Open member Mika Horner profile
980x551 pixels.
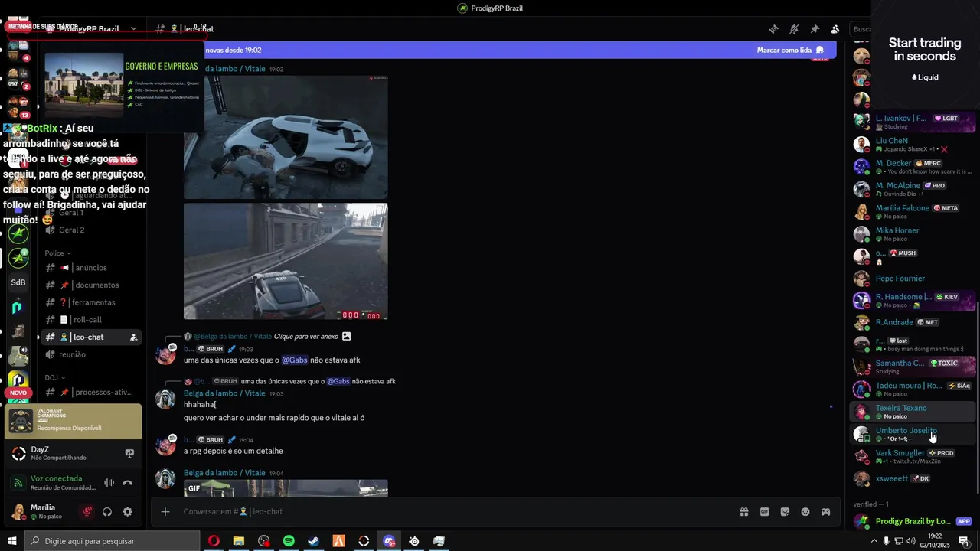click(x=914, y=234)
